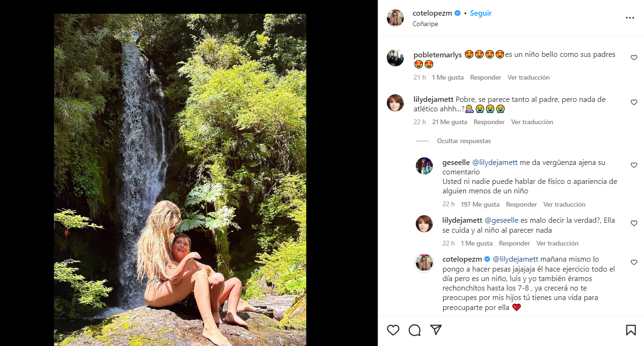Share the post via paper plane icon
This screenshot has width=644, height=346.
436,330
